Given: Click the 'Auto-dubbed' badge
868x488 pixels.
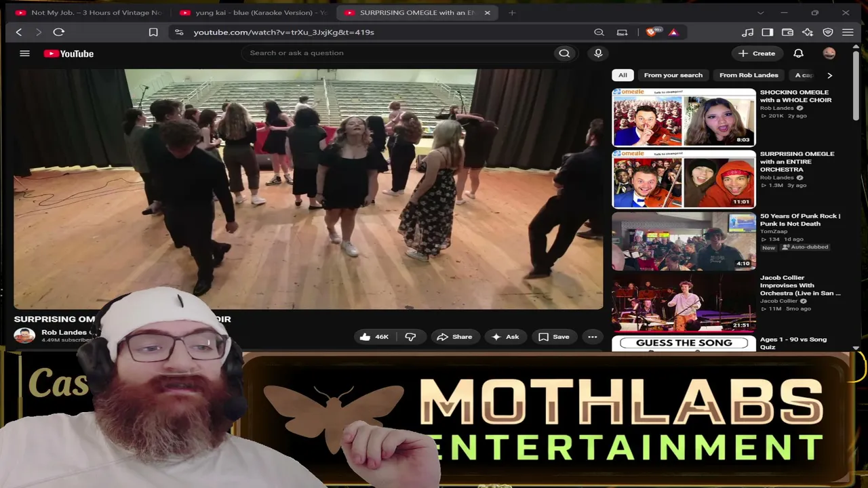Looking at the screenshot, I should point(805,247).
